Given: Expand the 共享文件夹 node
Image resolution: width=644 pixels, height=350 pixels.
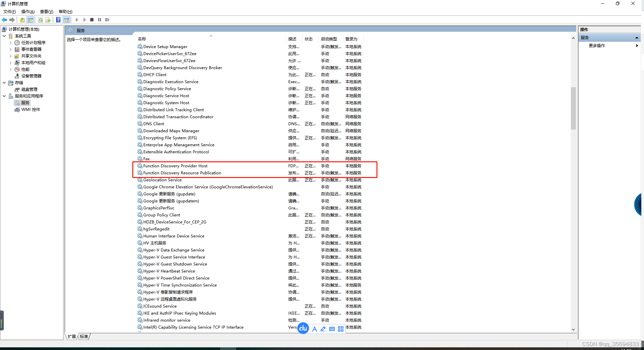Looking at the screenshot, I should [x=11, y=56].
